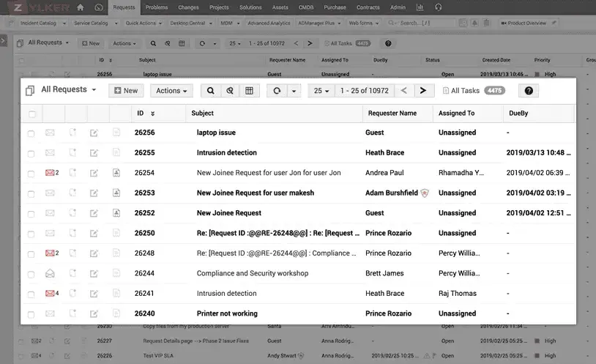Open the advanced search icon beside magnifier
The height and width of the screenshot is (364, 596).
(230, 91)
